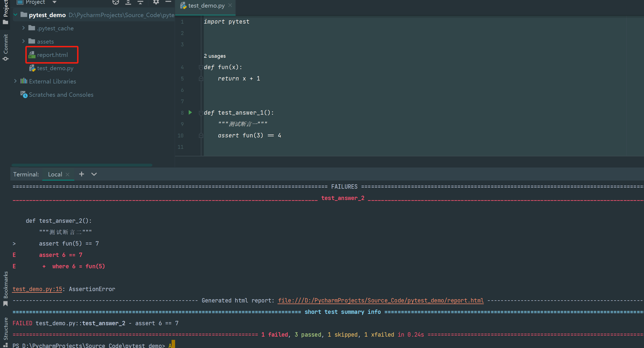Open terminal session options chevron

(94, 174)
